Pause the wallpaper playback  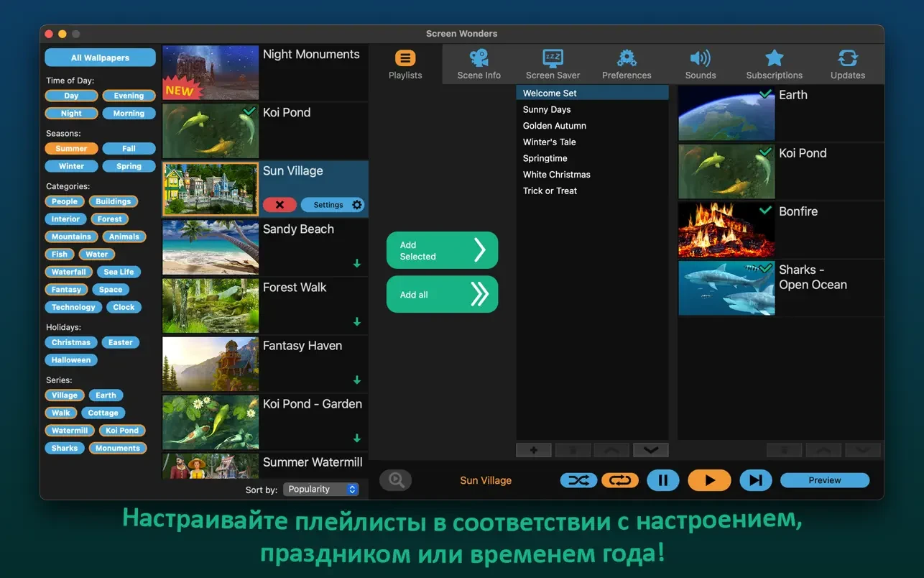click(x=662, y=480)
